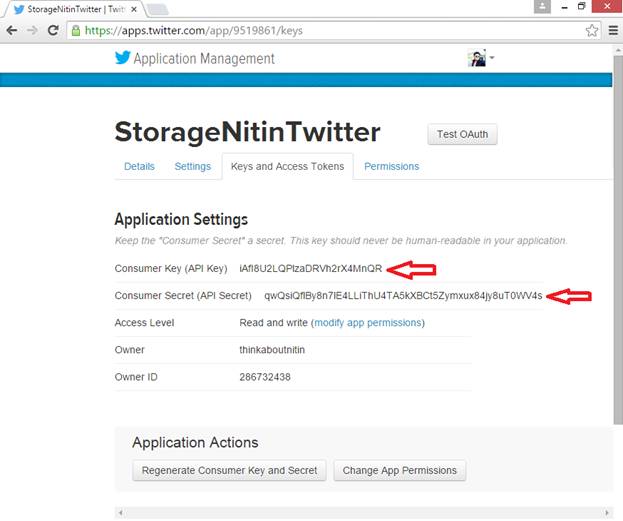This screenshot has height=521, width=623.
Task: Close the StorageNitinTwitter browser tab
Action: (x=134, y=9)
